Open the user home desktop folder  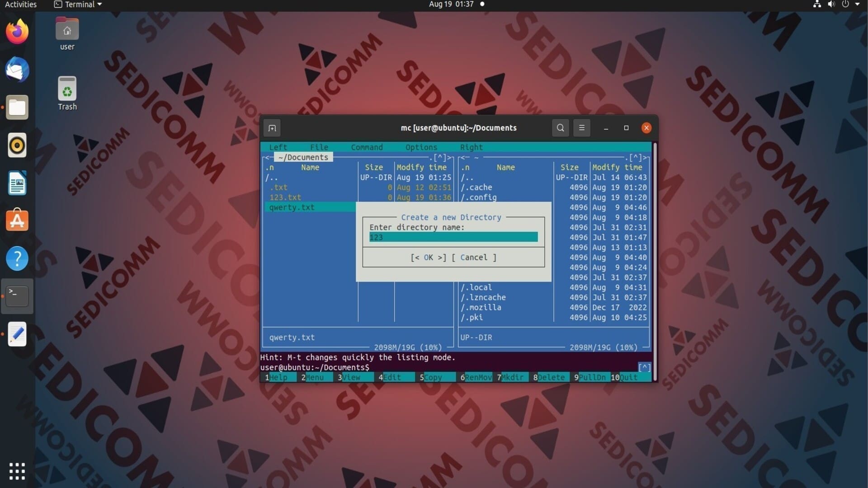67,34
